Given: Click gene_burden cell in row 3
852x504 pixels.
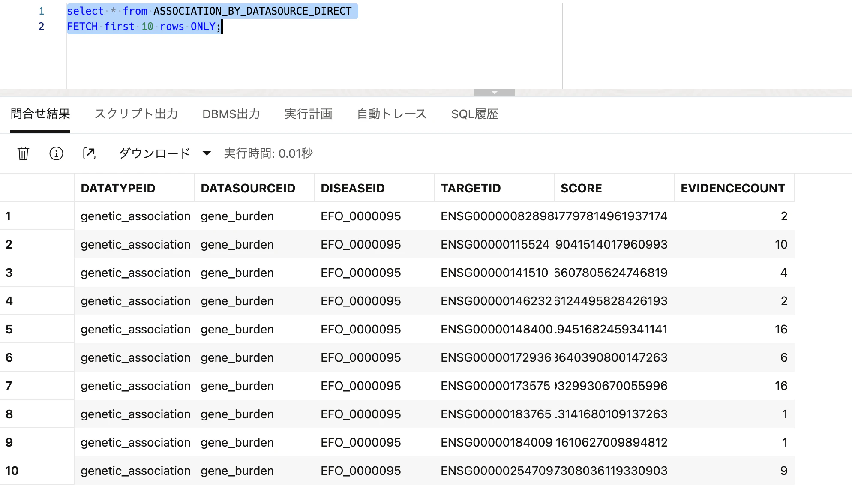Looking at the screenshot, I should pos(254,273).
